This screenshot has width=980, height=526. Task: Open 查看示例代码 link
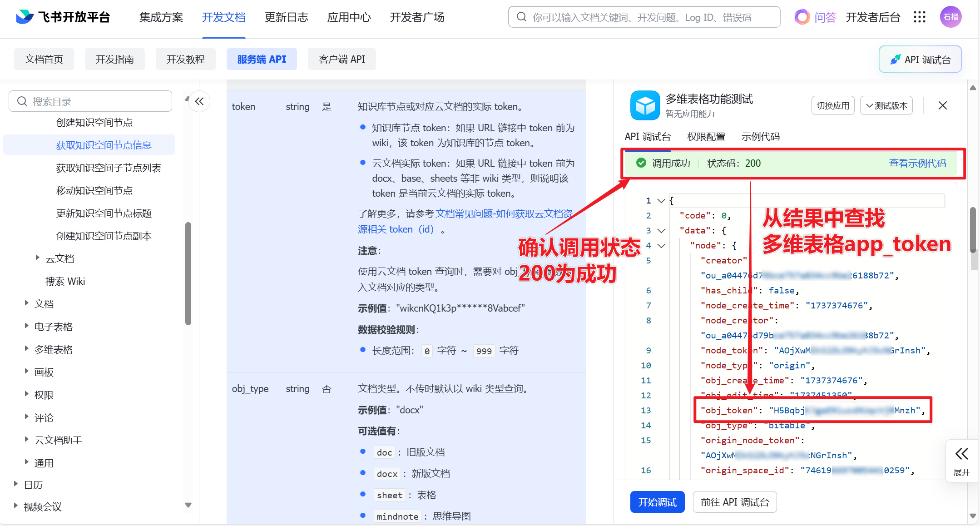(917, 164)
